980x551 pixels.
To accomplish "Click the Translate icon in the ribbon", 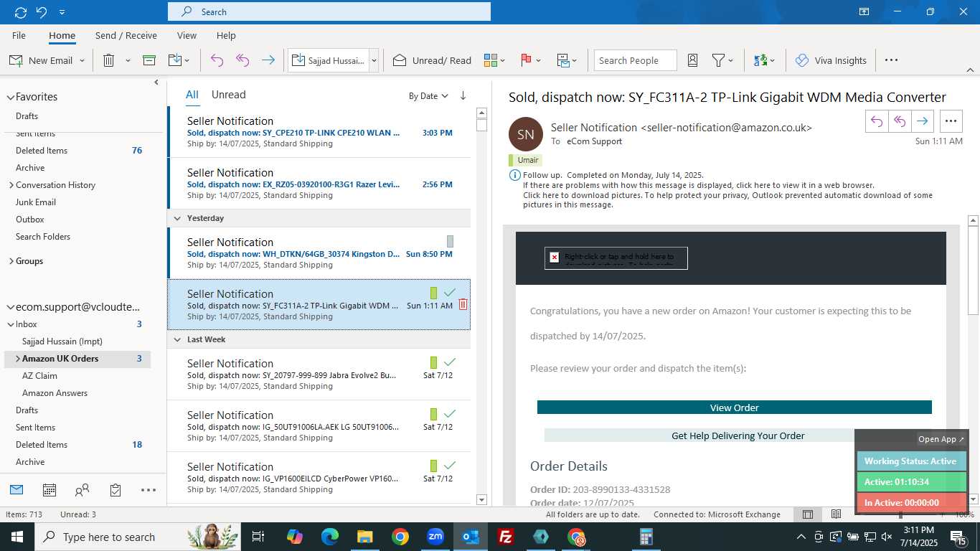I will (760, 60).
